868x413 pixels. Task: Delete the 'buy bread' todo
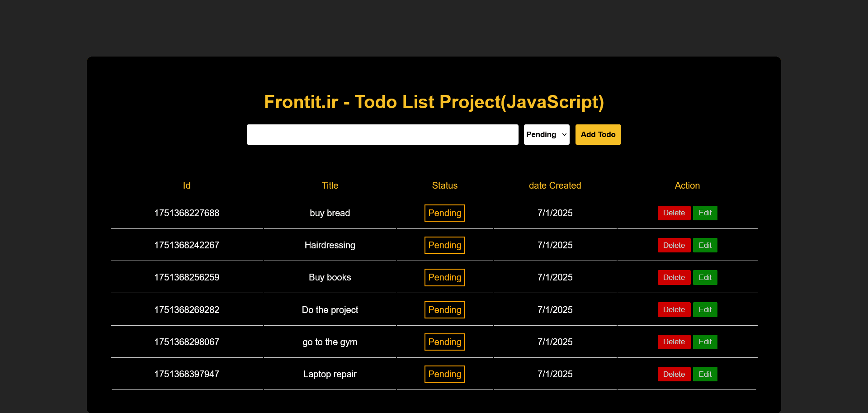pyautogui.click(x=674, y=213)
